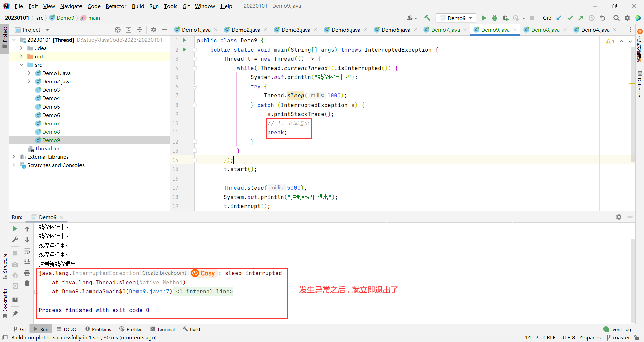
Task: Open Problems tool window
Action: [98, 329]
